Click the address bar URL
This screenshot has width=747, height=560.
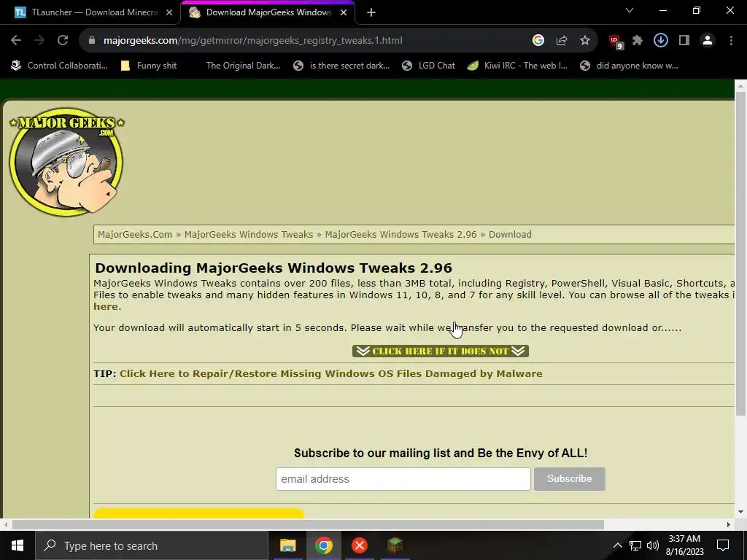[x=253, y=41]
